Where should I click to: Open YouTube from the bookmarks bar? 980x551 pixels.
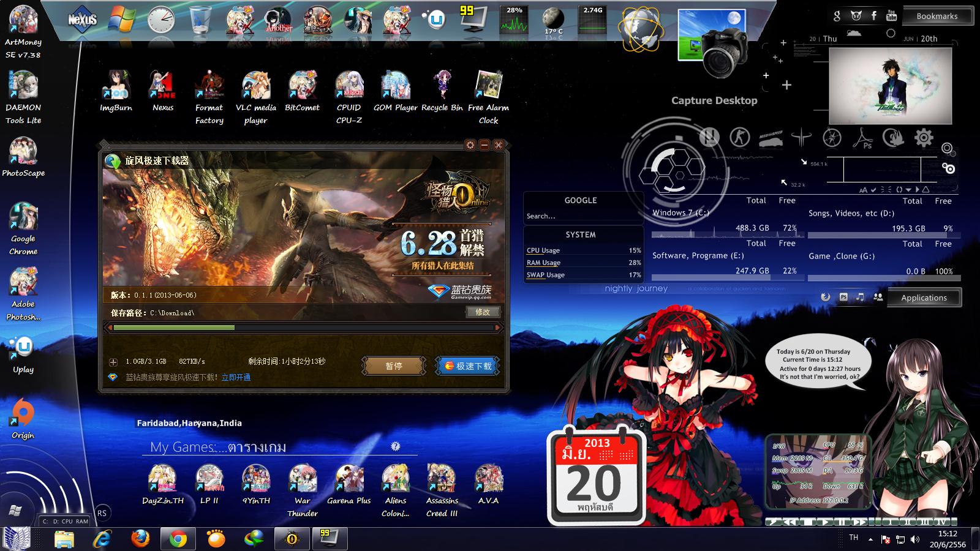tap(892, 15)
